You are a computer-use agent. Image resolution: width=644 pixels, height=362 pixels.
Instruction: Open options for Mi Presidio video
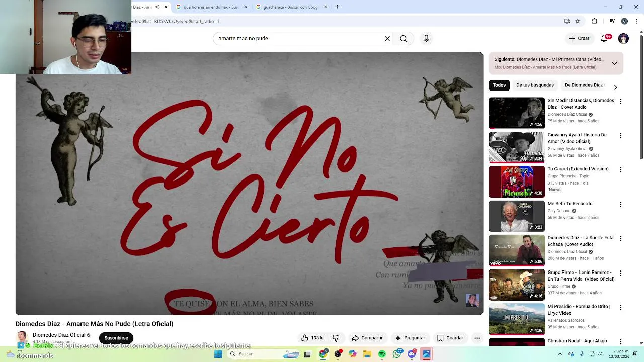coord(620,307)
